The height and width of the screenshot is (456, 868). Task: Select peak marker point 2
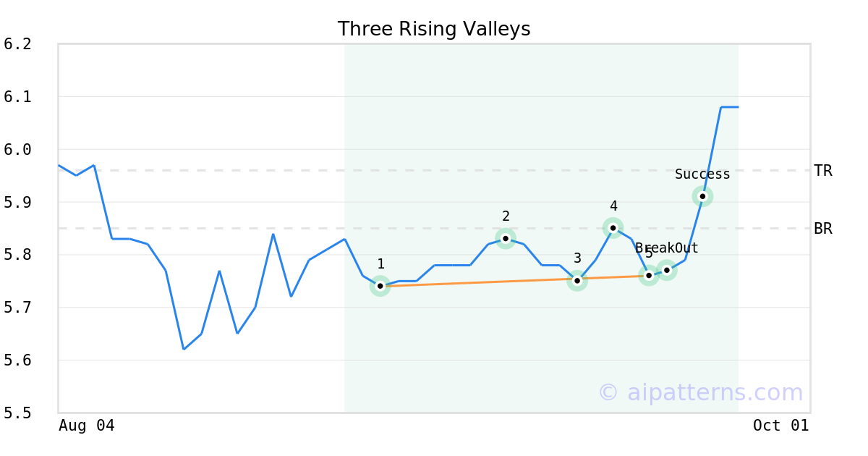506,238
